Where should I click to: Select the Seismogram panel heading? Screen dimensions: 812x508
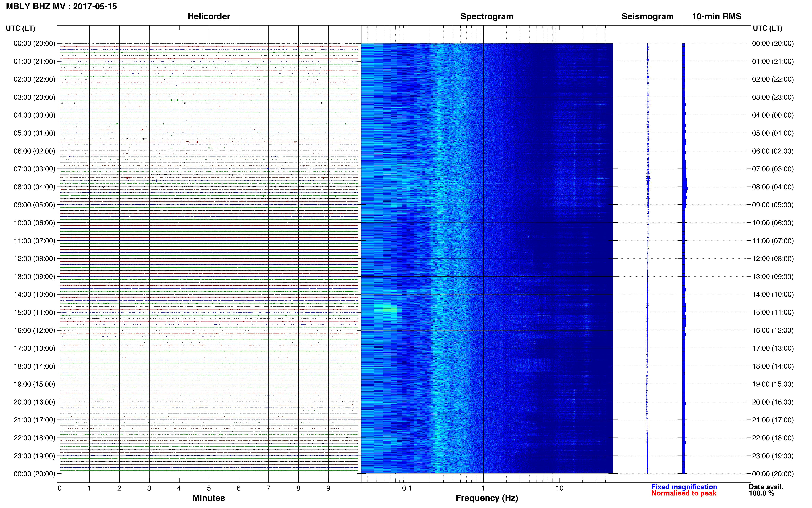pyautogui.click(x=648, y=16)
